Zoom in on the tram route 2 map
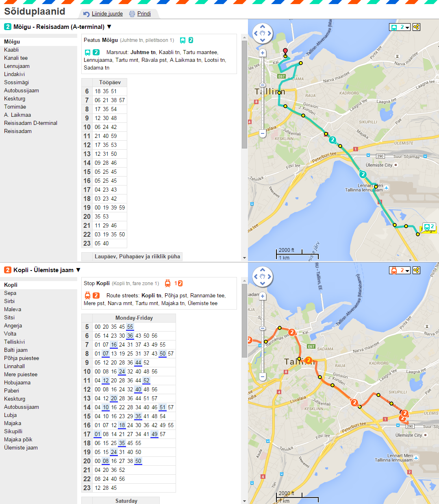The height and width of the screenshot is (504, 439). (263, 296)
